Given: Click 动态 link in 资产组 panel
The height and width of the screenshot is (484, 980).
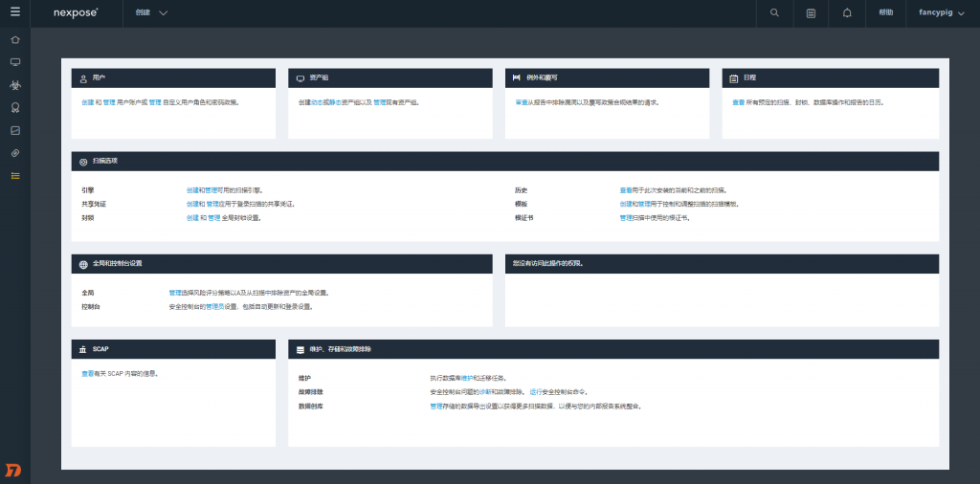Looking at the screenshot, I should click(317, 102).
